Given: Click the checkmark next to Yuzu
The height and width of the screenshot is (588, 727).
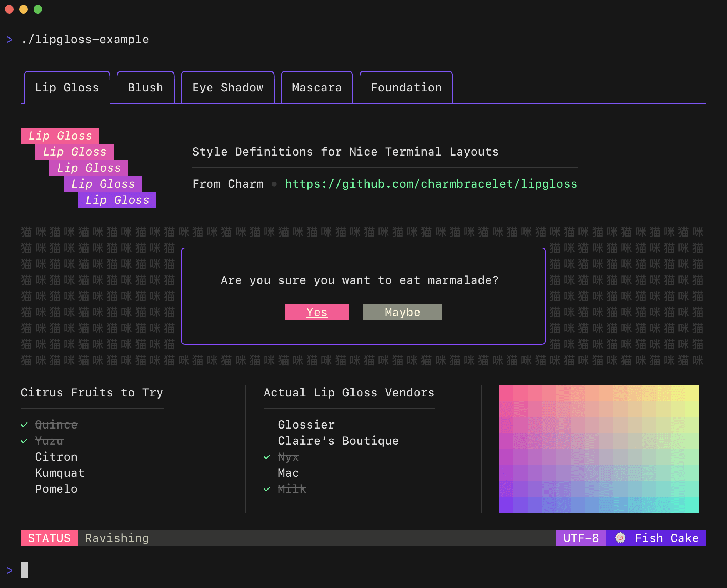Looking at the screenshot, I should pos(24,441).
